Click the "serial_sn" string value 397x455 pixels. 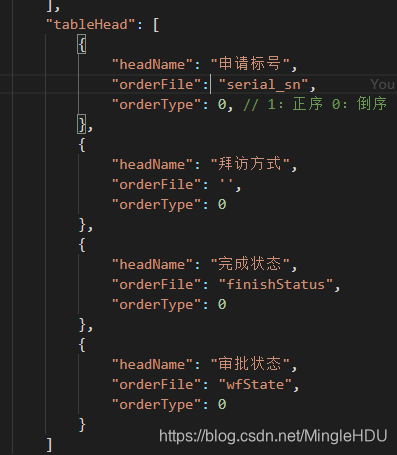[264, 85]
